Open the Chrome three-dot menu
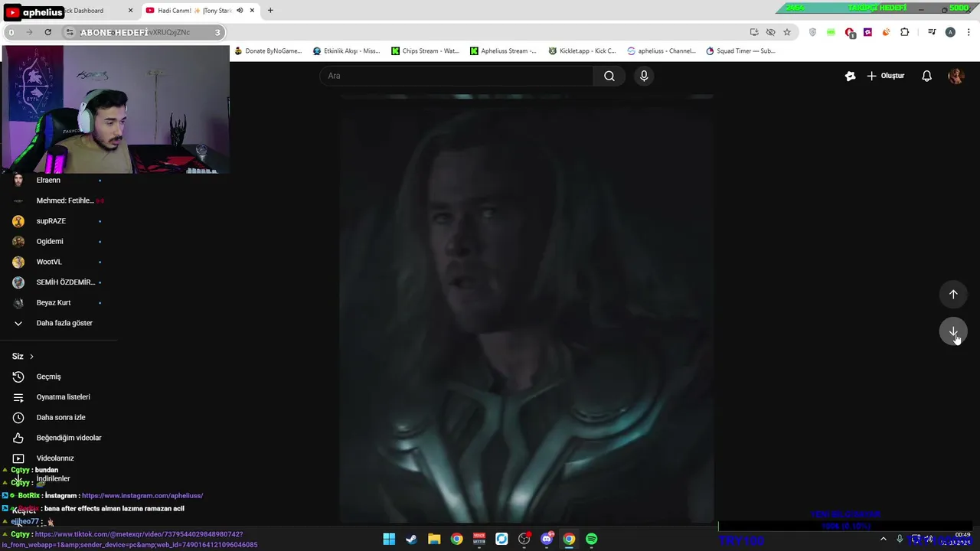This screenshot has height=551, width=980. pyautogui.click(x=969, y=32)
